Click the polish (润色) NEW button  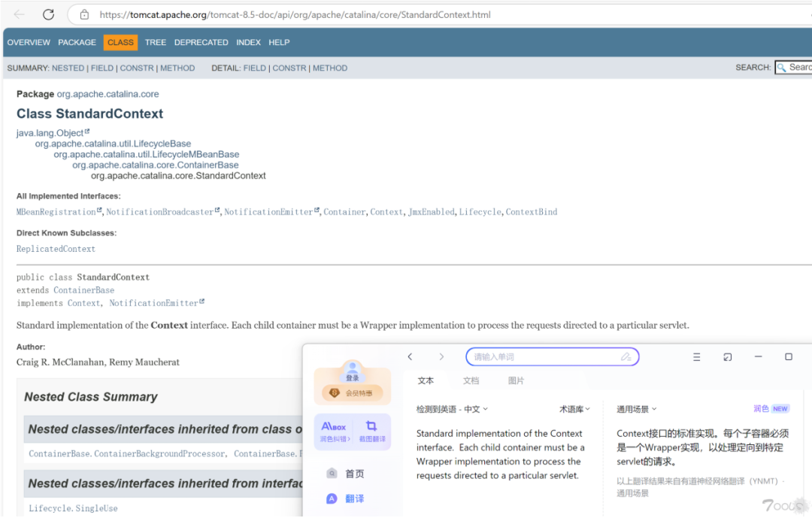tap(771, 409)
